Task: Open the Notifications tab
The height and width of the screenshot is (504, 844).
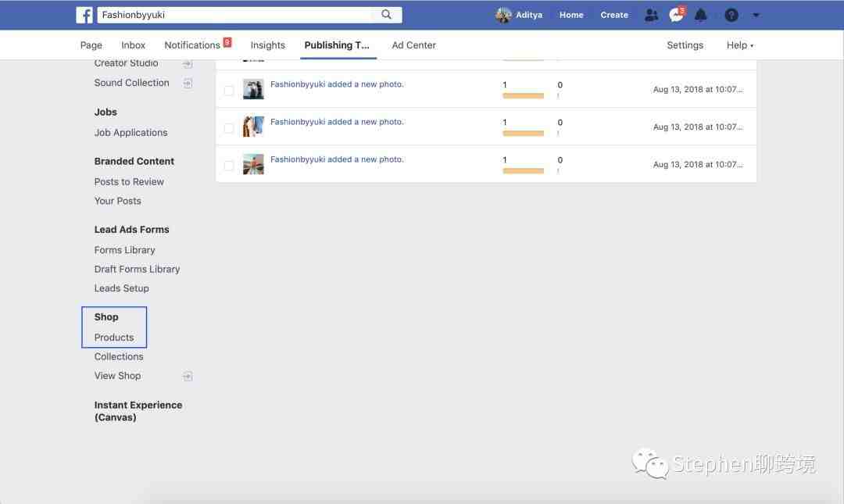Action: click(x=192, y=45)
